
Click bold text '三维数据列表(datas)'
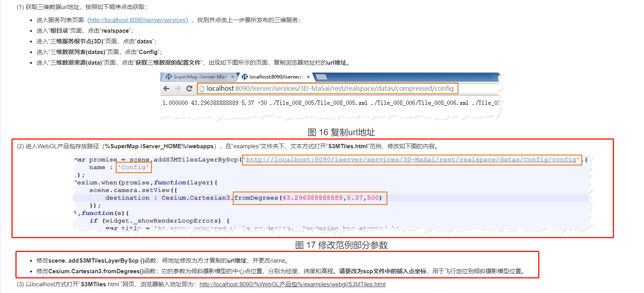point(78,52)
